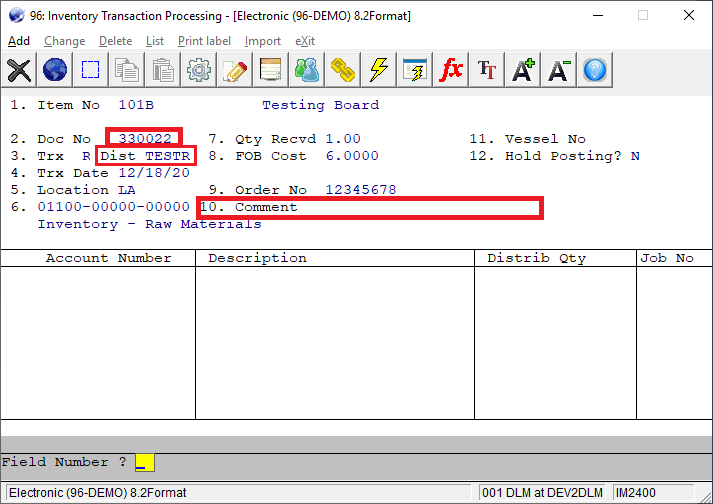Open the Change menu

coord(65,41)
